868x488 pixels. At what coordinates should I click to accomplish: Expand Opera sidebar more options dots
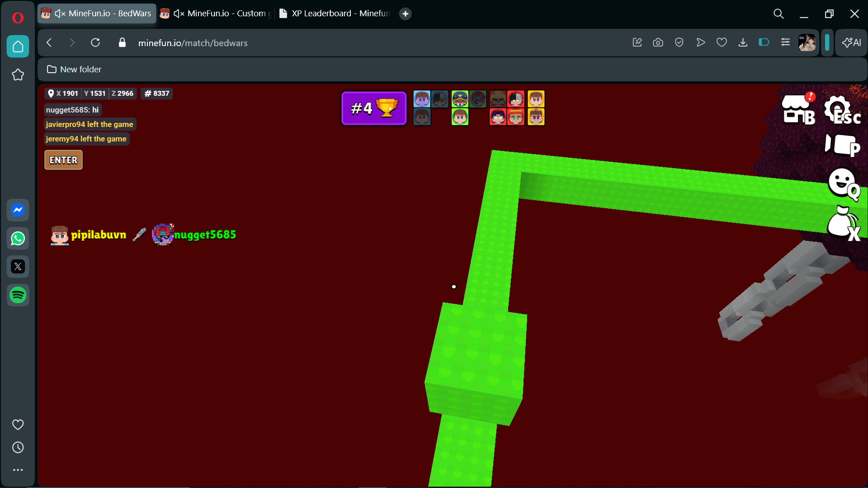(x=18, y=470)
